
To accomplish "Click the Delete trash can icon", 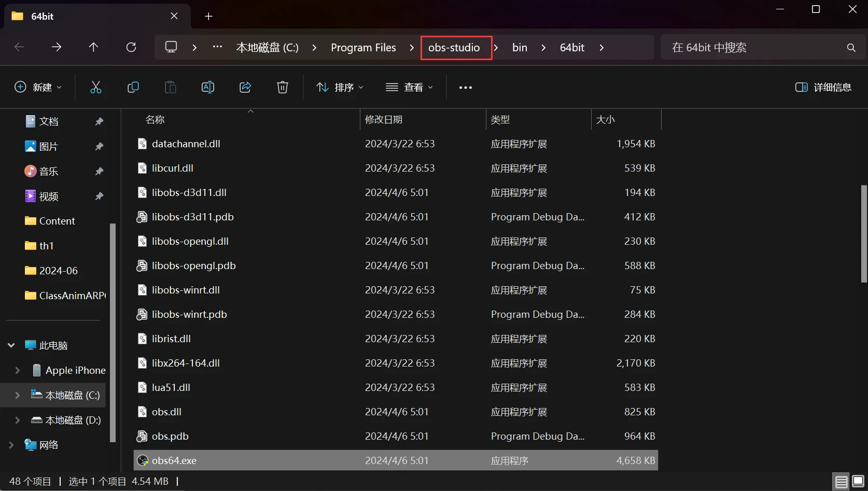I will point(283,87).
